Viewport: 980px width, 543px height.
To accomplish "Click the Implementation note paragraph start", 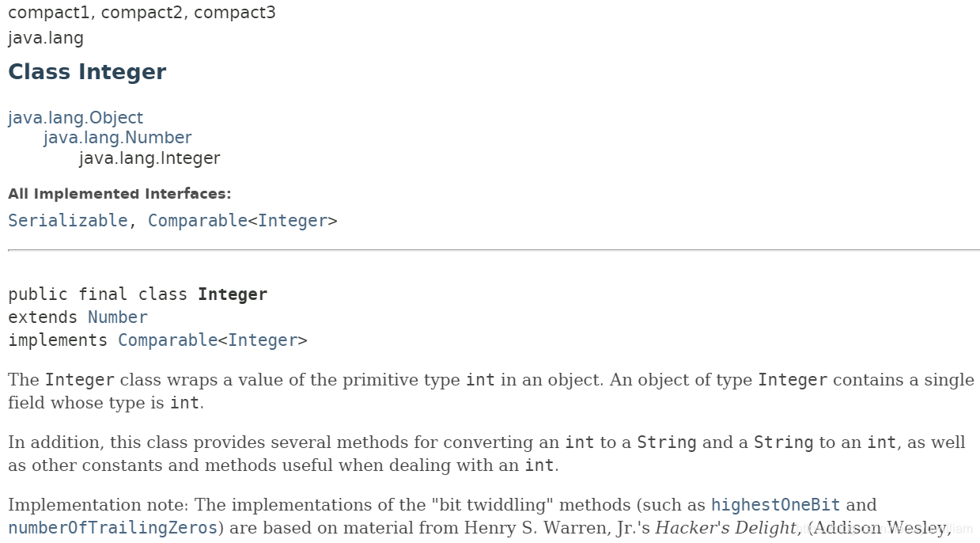I will coord(99,505).
